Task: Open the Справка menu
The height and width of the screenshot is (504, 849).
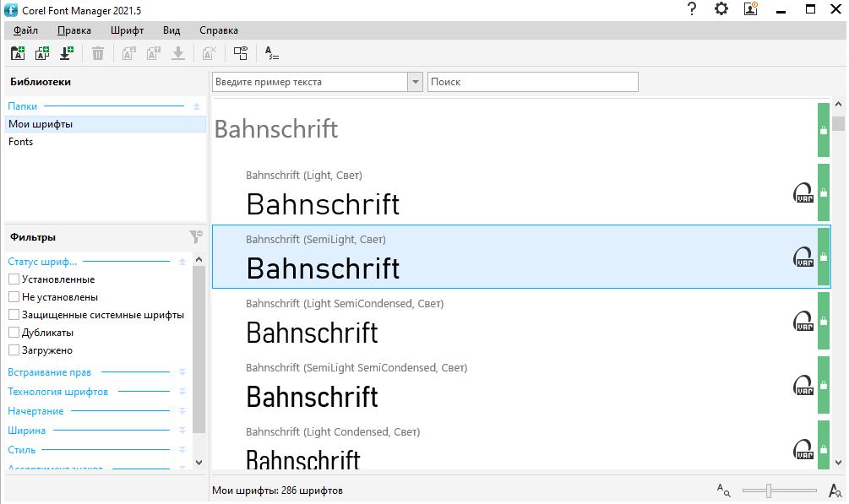Action: click(218, 30)
